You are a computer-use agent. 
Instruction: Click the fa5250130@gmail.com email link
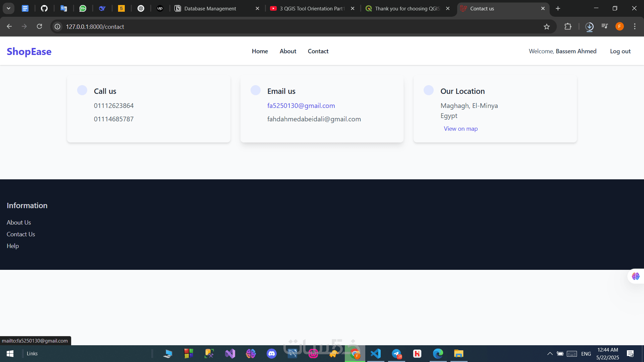[x=301, y=106]
